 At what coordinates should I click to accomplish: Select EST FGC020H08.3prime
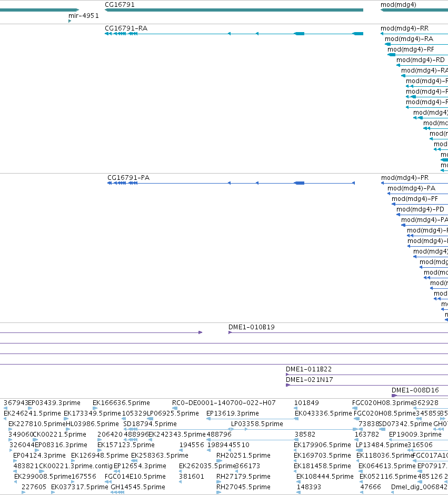[x=383, y=403]
